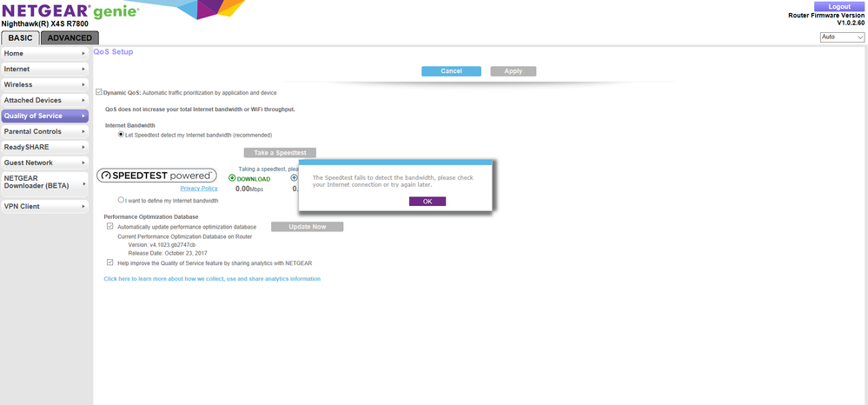
Task: Click the Internet Bandwidth heading
Action: [130, 126]
